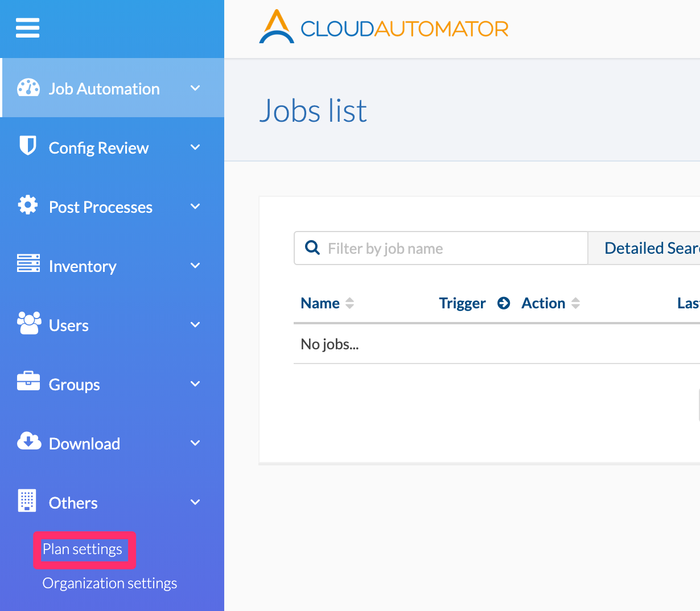Click the Detailed Search button

(x=644, y=248)
